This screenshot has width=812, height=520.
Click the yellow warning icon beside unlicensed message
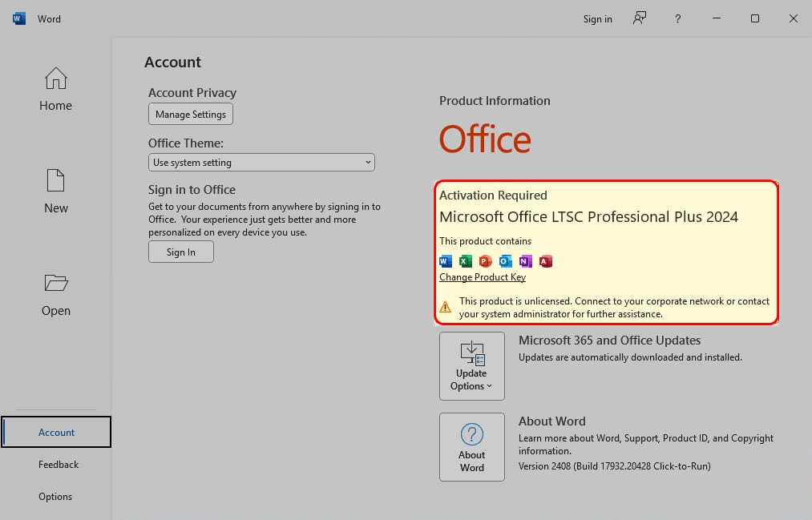point(446,307)
